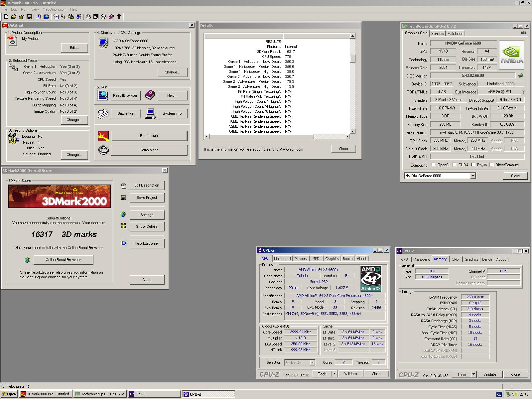Screen dimensions: 532x399
Task: Enable the OpenCL checkbox in GPU-Z
Action: (434, 165)
